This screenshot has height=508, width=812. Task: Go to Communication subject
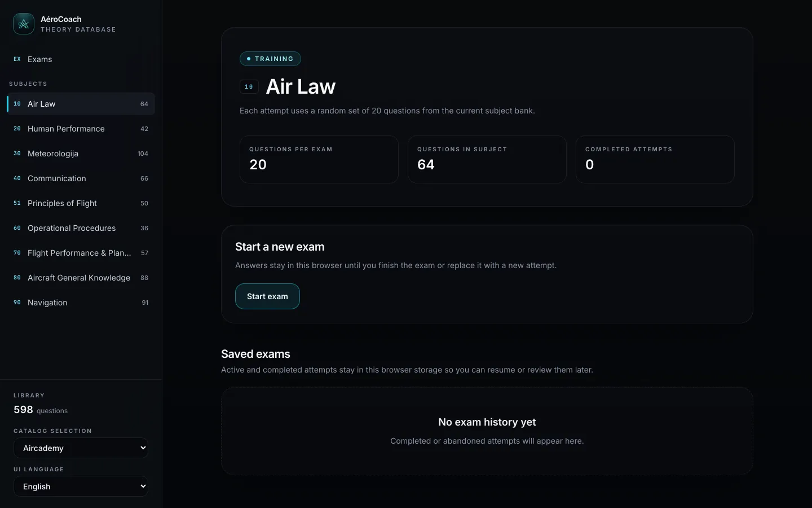coord(81,178)
